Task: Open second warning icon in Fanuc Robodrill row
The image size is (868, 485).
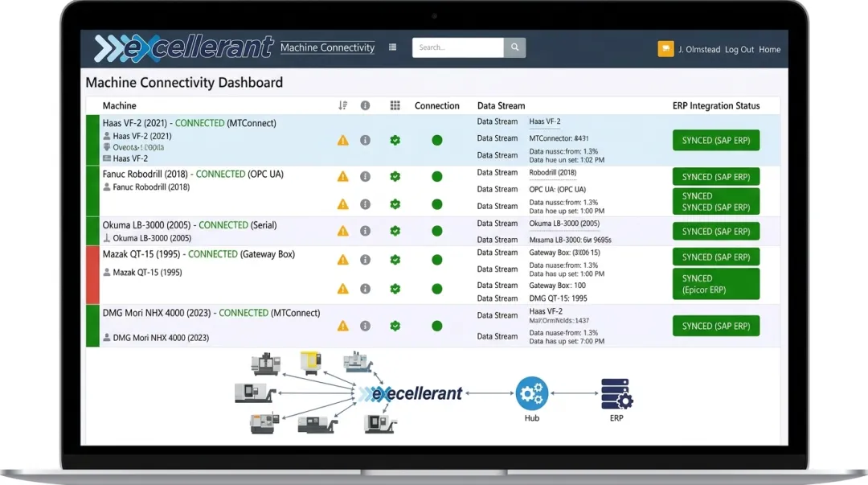Action: click(x=343, y=204)
